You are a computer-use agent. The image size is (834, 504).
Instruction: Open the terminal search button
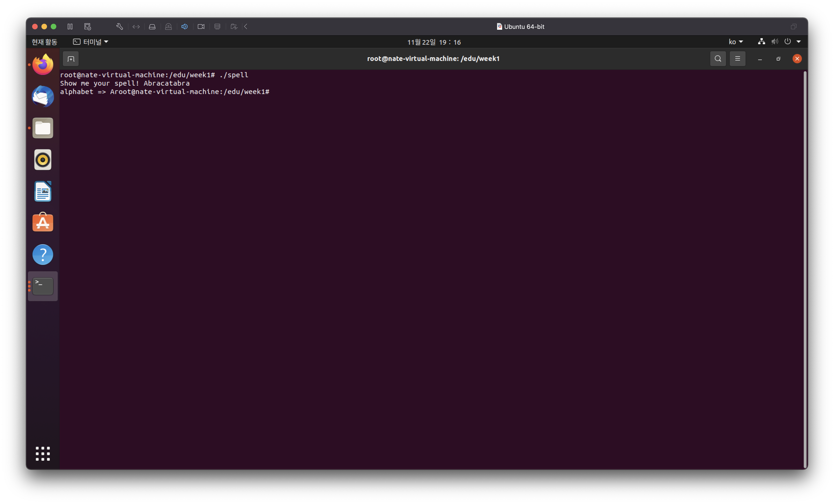point(718,59)
